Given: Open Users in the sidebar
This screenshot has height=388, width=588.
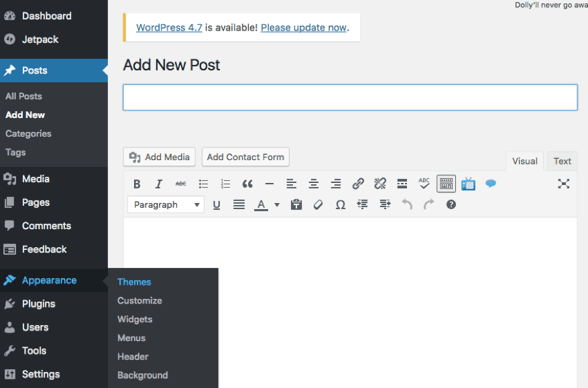Looking at the screenshot, I should [54, 327].
